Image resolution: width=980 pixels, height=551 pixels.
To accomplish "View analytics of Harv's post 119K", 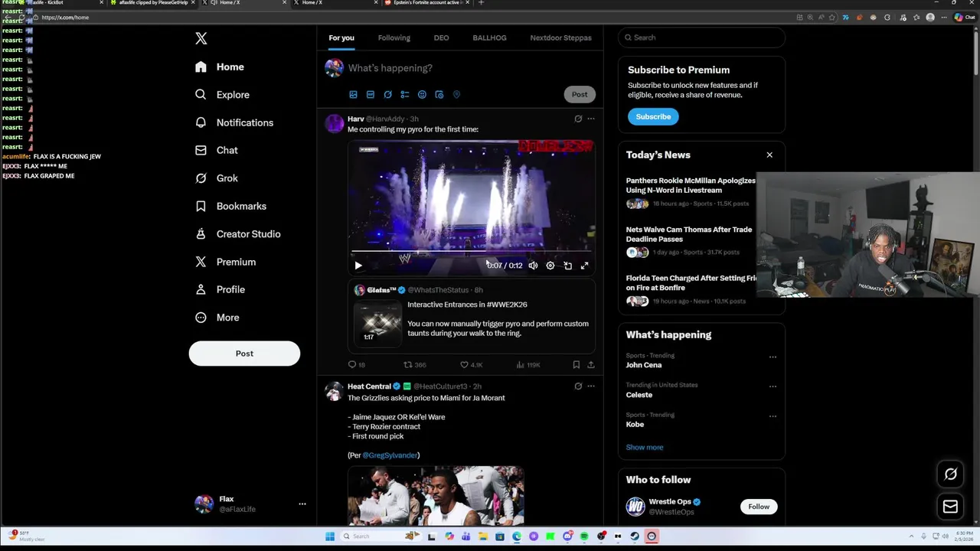I will [x=520, y=365].
